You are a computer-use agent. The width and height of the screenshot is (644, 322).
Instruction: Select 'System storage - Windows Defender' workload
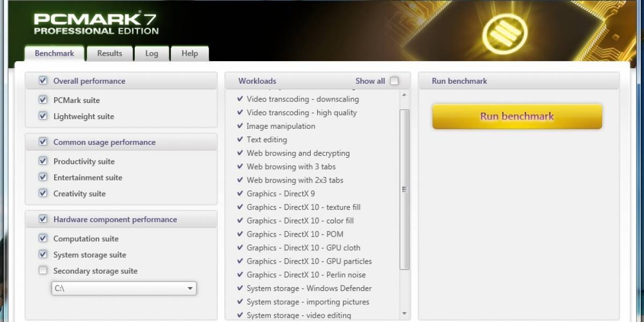click(x=309, y=288)
